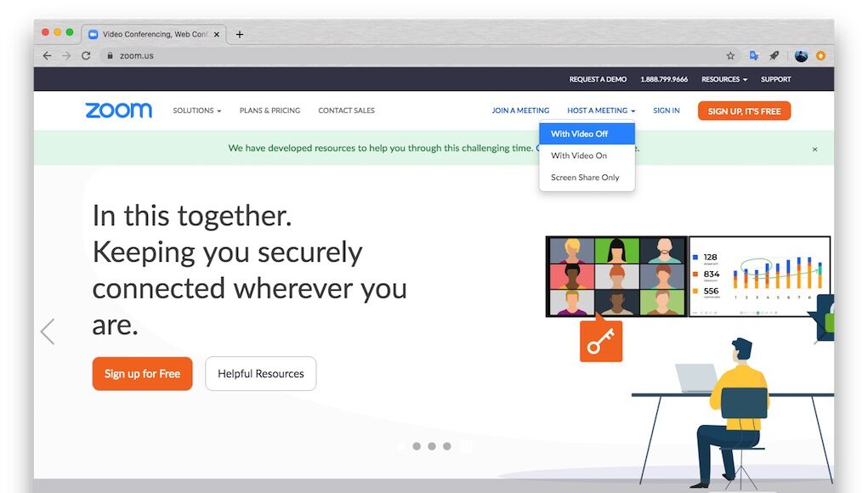Open Plans & Pricing

pyautogui.click(x=269, y=110)
